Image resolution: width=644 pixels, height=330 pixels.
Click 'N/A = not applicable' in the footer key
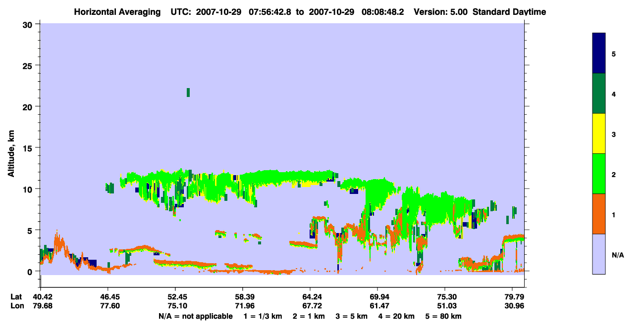195,316
